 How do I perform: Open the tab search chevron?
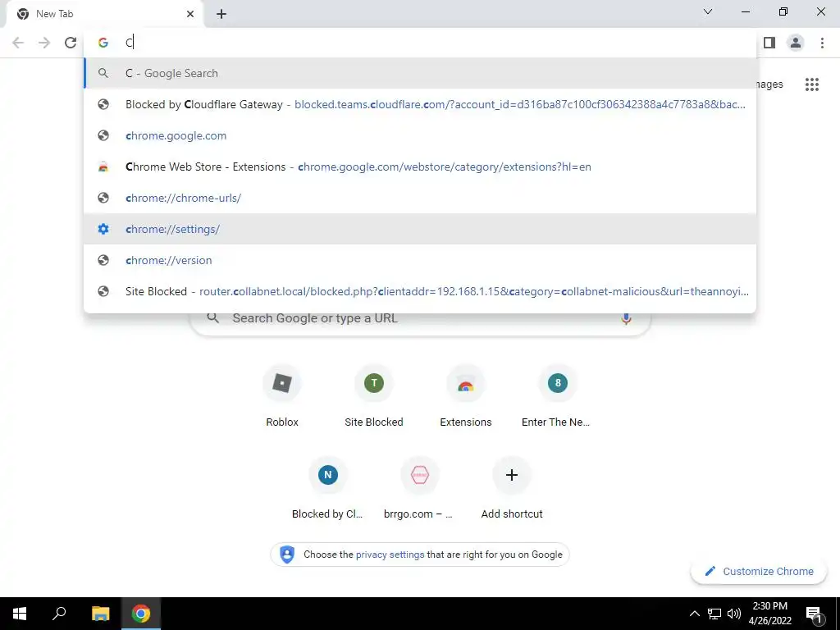click(708, 11)
